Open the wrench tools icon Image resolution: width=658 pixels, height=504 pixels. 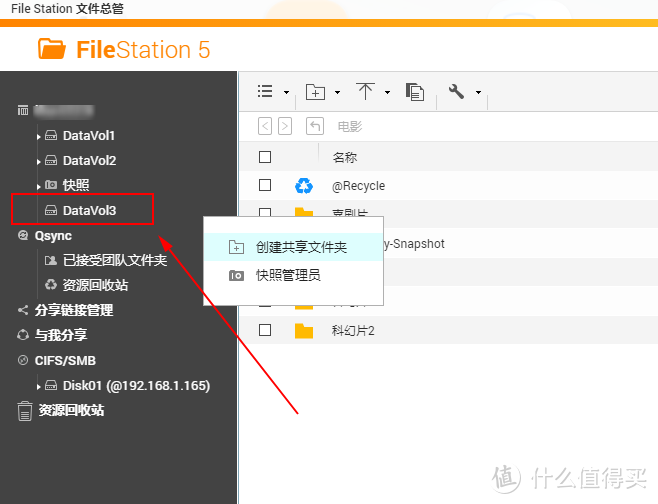pyautogui.click(x=457, y=91)
